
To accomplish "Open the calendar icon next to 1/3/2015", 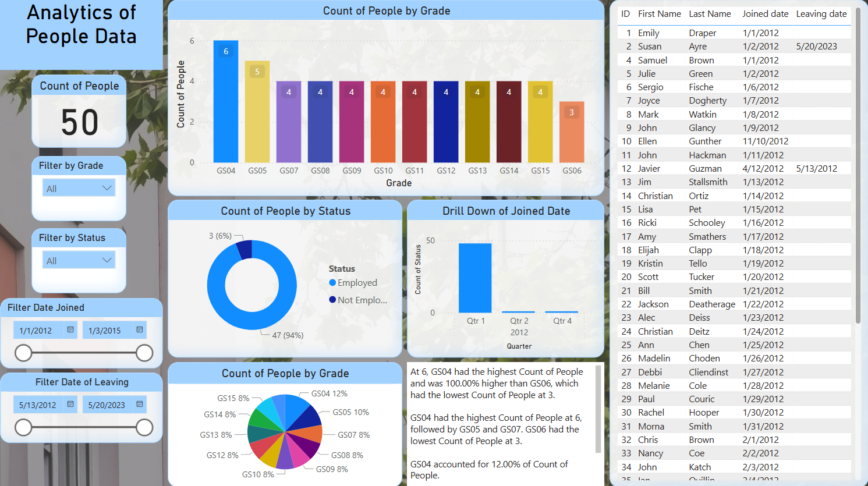I will tap(139, 329).
